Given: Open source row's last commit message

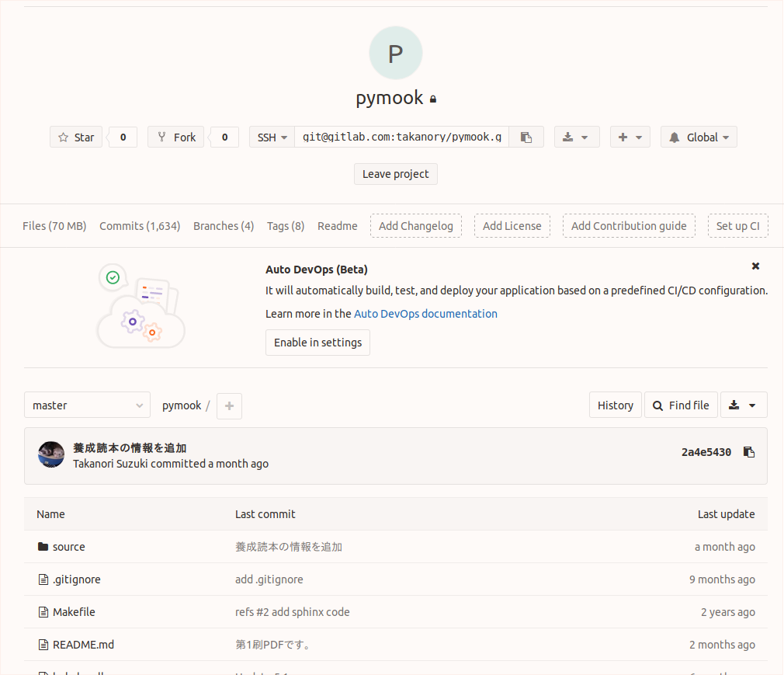Looking at the screenshot, I should click(x=289, y=547).
